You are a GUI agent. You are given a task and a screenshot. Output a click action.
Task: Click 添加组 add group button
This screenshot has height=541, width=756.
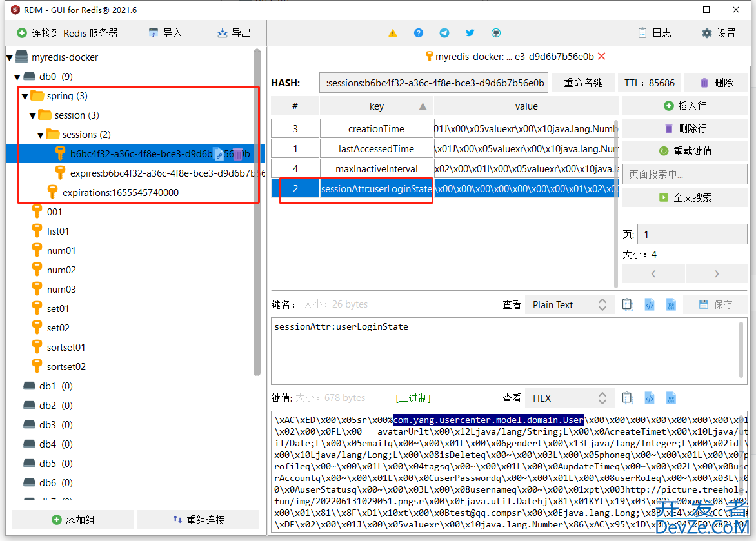tap(73, 519)
